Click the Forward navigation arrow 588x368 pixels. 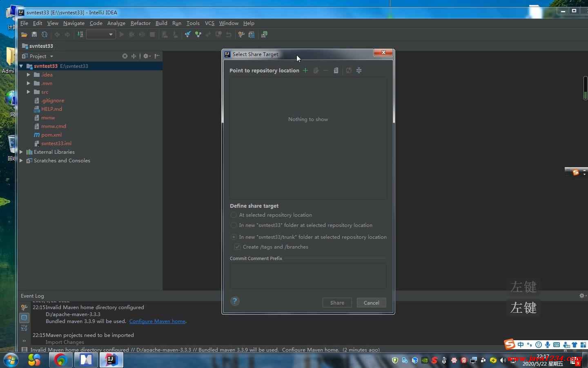coord(67,35)
